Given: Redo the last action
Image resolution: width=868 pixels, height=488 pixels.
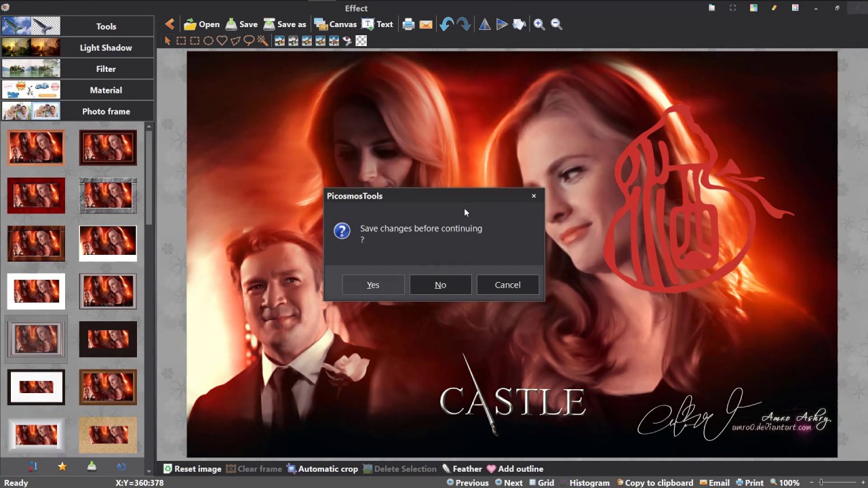Looking at the screenshot, I should pyautogui.click(x=464, y=24).
